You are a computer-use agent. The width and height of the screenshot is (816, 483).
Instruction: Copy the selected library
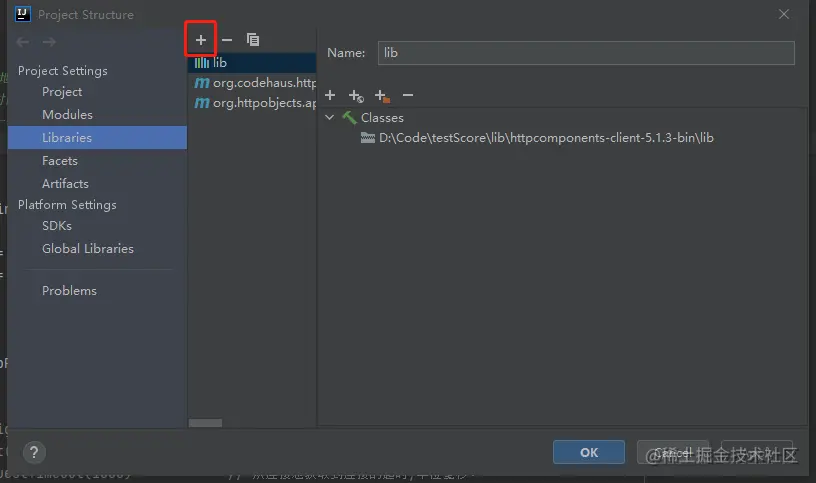click(x=253, y=40)
